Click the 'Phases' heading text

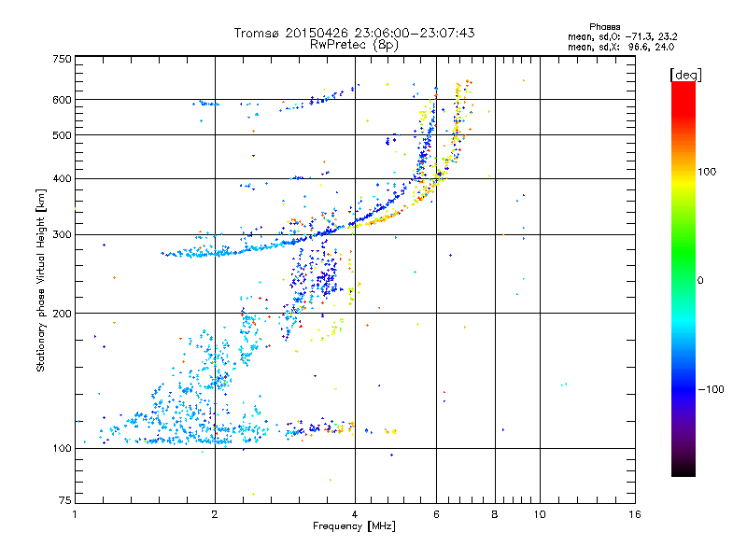pyautogui.click(x=604, y=27)
